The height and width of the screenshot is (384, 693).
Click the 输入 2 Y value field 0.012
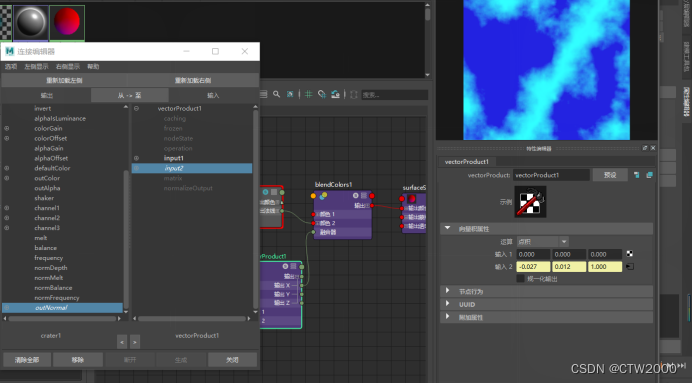click(x=569, y=267)
